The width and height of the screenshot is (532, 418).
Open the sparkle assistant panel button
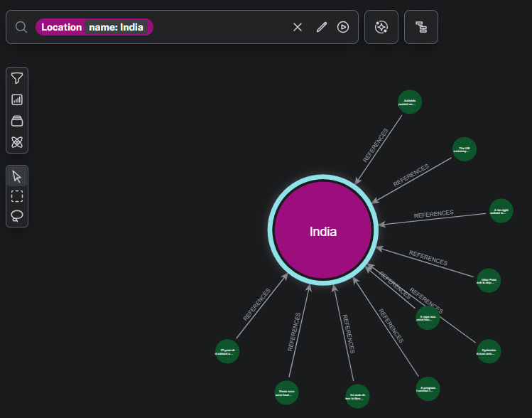click(381, 27)
